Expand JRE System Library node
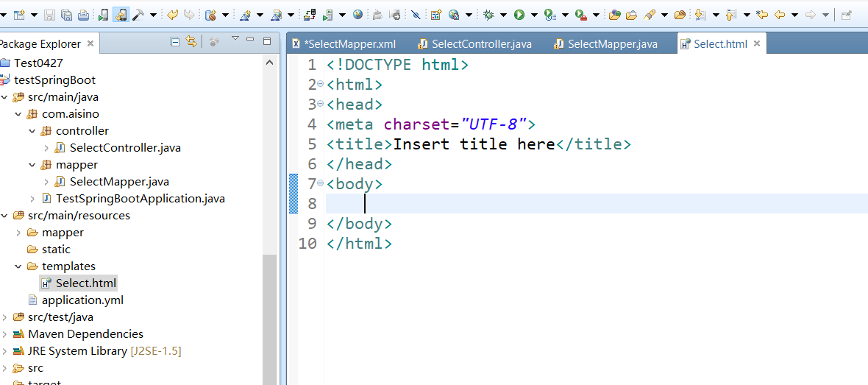This screenshot has width=868, height=385. coord(4,351)
